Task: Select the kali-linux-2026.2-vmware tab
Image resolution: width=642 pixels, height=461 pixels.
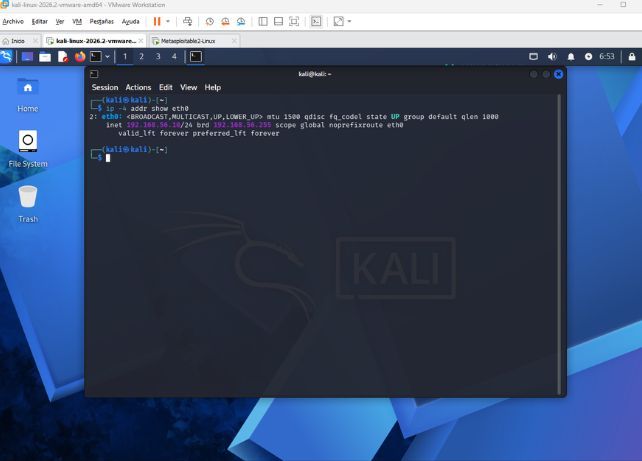Action: pyautogui.click(x=95, y=41)
